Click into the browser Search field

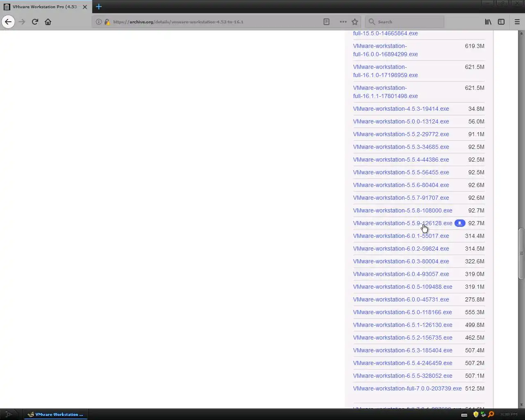[x=404, y=22]
